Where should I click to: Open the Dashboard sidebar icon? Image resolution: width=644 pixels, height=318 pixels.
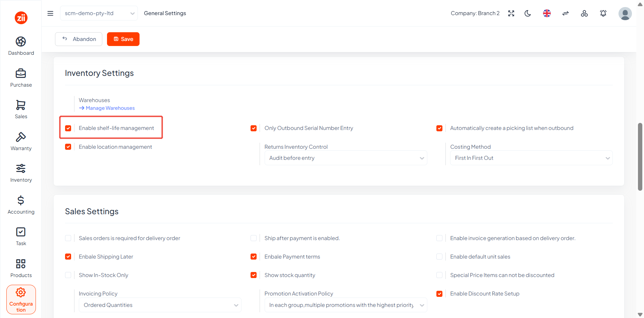[21, 42]
